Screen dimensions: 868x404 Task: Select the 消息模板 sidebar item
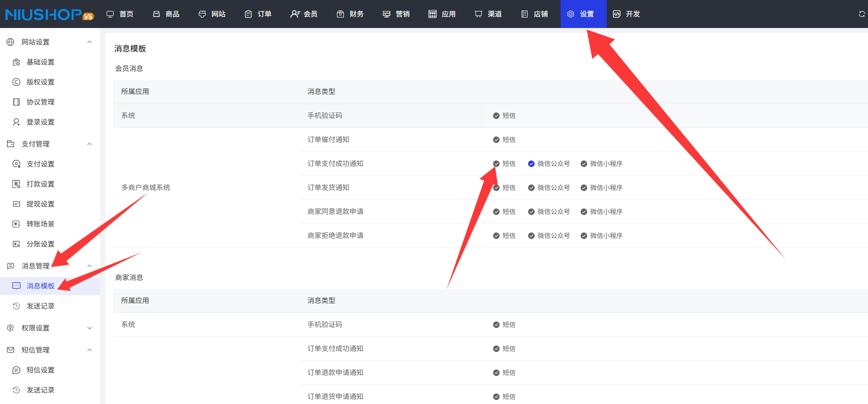click(40, 286)
